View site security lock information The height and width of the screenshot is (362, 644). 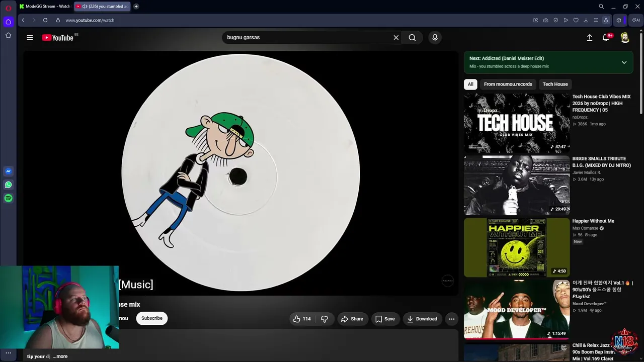(x=58, y=20)
